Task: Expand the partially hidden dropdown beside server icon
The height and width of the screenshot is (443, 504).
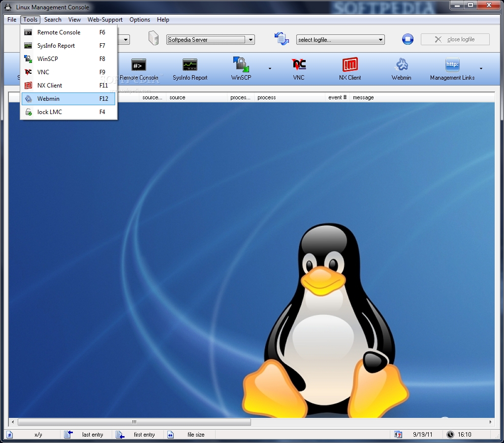Action: pyautogui.click(x=126, y=40)
